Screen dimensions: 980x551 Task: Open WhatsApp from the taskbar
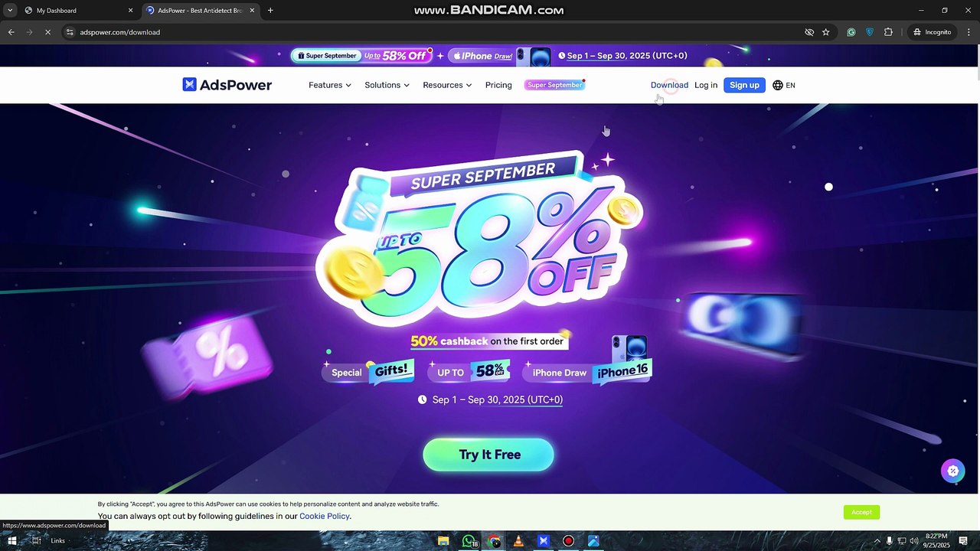pos(469,541)
